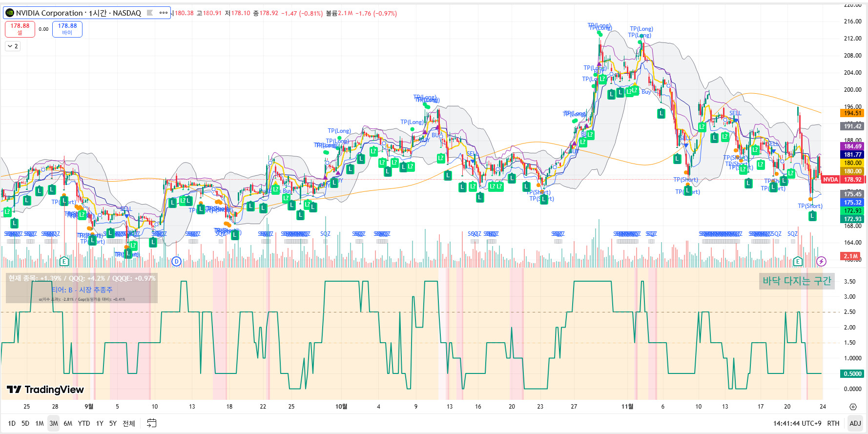Collapse the indicator legend showing 2
This screenshot has height=434, width=868.
pos(13,46)
